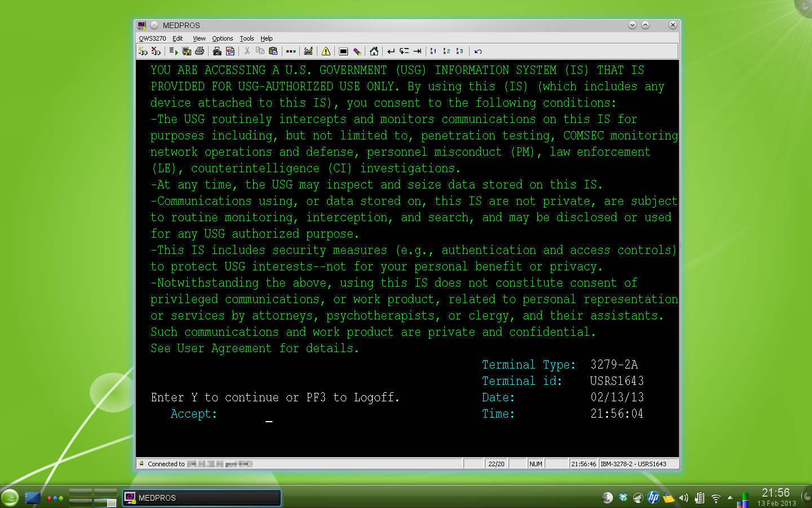Open the green application launcher menu
This screenshot has width=812, height=508.
10,498
